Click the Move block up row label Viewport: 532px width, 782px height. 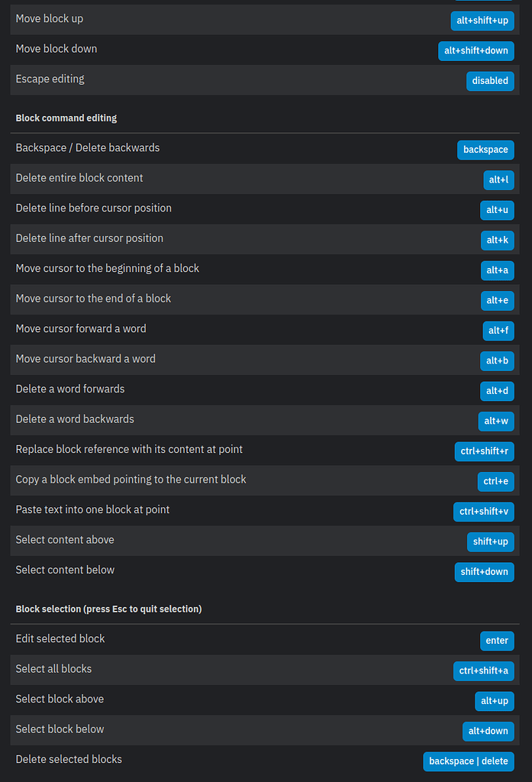[49, 18]
